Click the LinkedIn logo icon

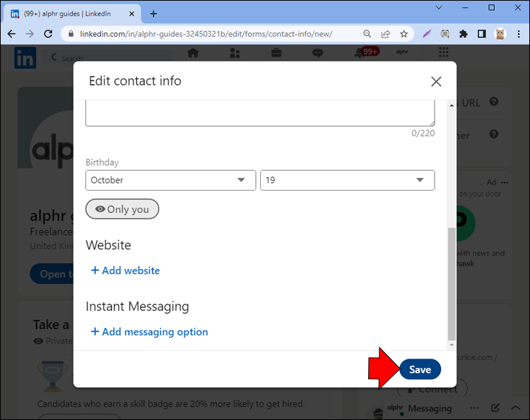click(25, 58)
